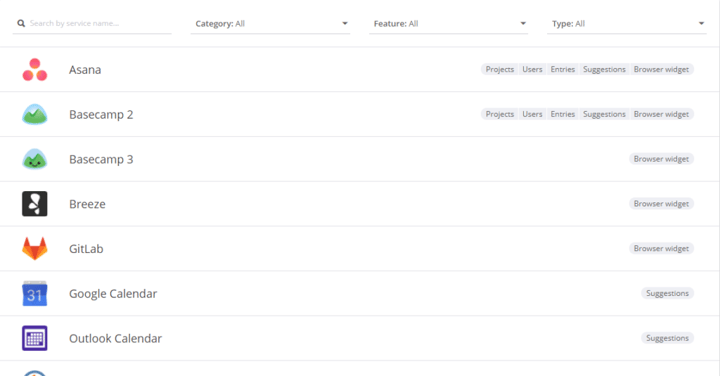Open the Category: All dropdown

click(x=270, y=24)
